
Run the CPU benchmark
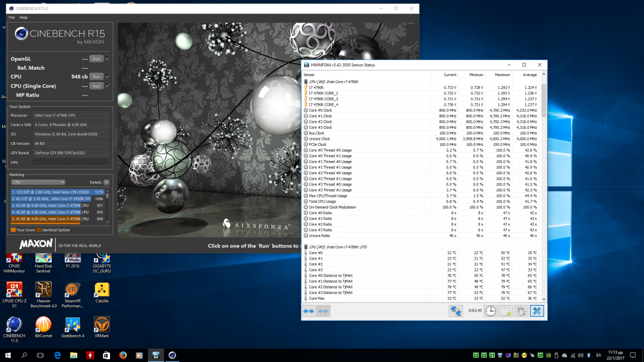click(x=96, y=77)
